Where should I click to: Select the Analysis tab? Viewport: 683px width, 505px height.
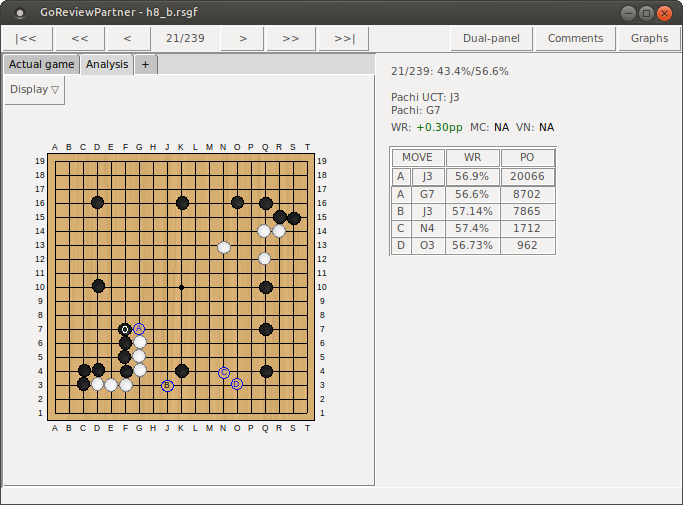107,64
